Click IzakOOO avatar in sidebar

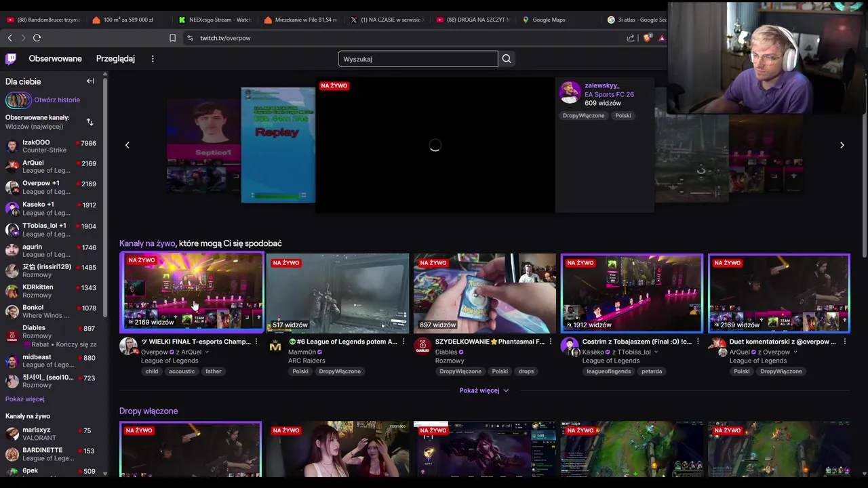(12, 146)
